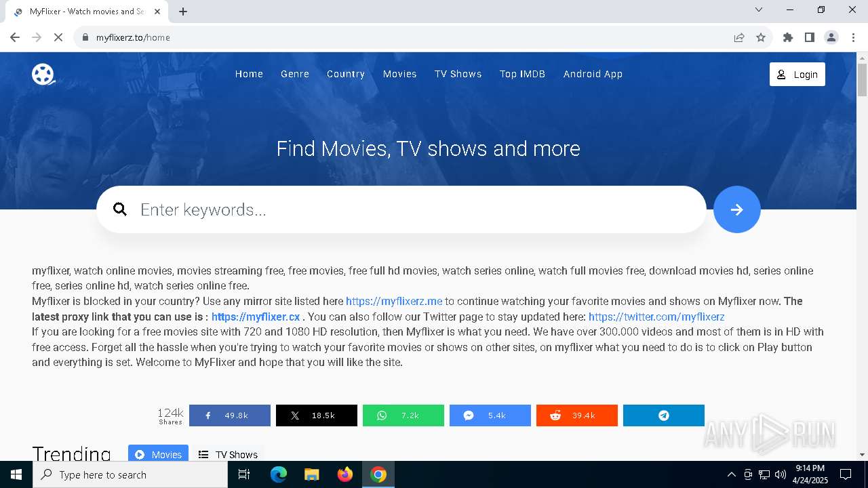Share on X button showing 18.5k
Viewport: 868px width, 488px height.
pyautogui.click(x=317, y=415)
